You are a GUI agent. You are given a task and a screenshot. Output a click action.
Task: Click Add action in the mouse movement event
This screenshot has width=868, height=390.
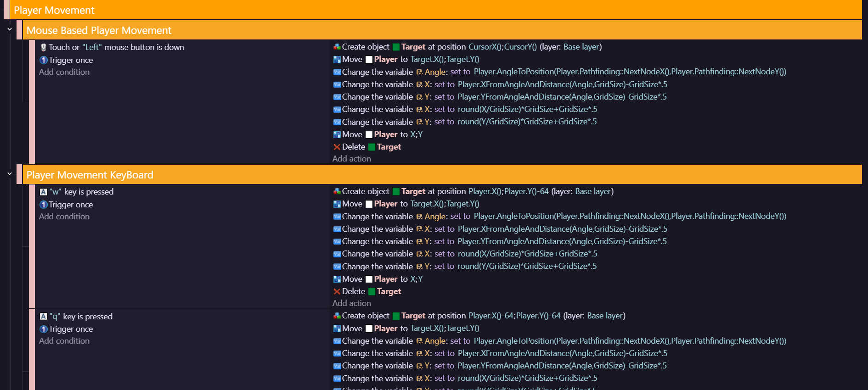pyautogui.click(x=351, y=159)
